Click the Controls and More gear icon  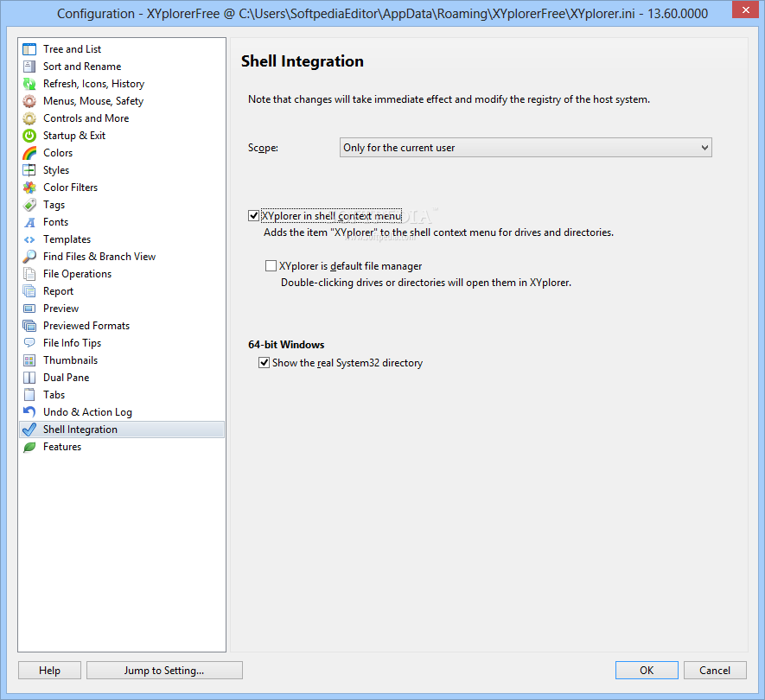click(x=29, y=118)
